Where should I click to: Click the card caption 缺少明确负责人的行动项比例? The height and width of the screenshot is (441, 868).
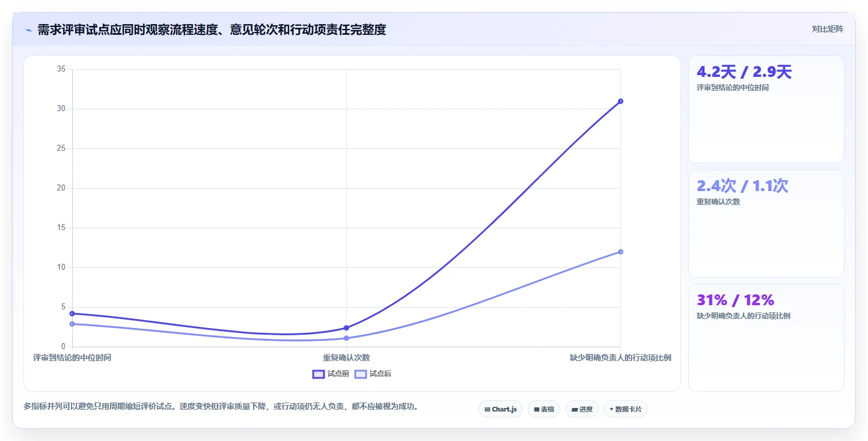pos(744,316)
